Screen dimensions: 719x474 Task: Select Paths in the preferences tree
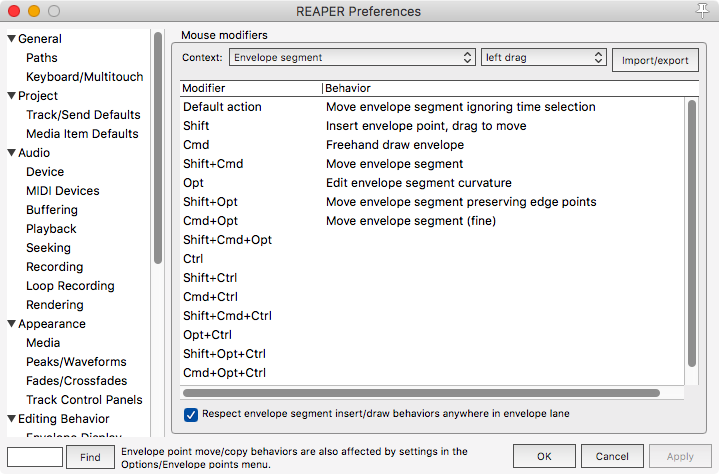coord(42,58)
